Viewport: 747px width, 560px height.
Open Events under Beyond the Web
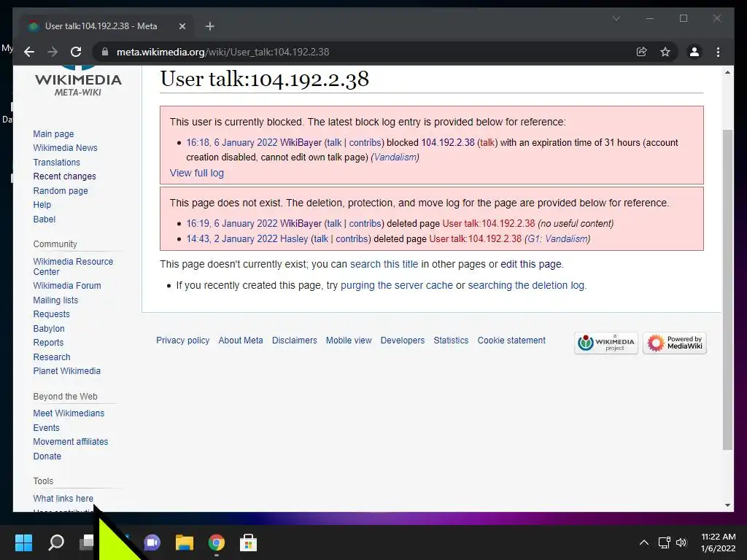coord(46,427)
